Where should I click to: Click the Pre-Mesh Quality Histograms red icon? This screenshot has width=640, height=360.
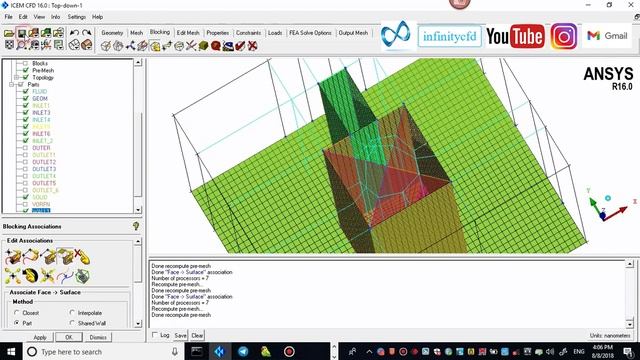(x=216, y=46)
